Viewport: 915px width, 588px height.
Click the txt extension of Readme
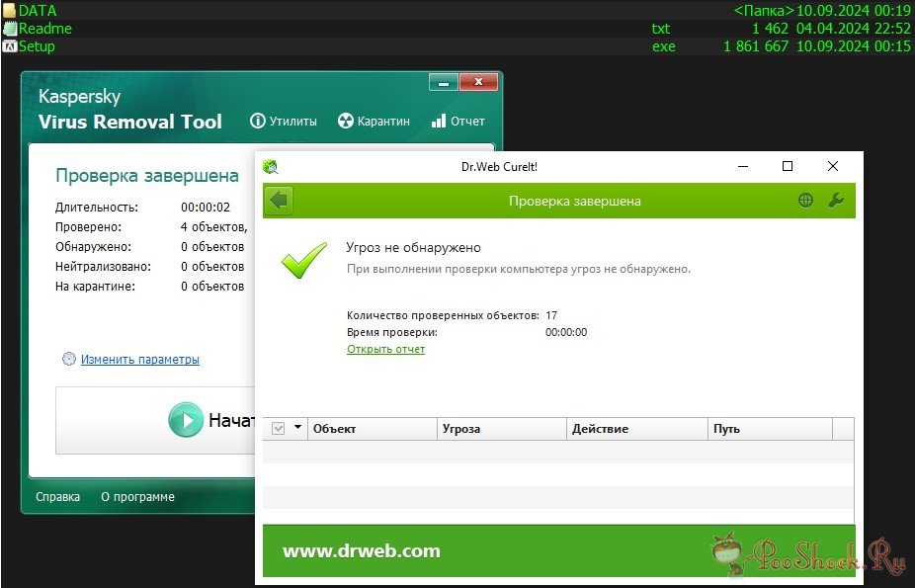[661, 29]
